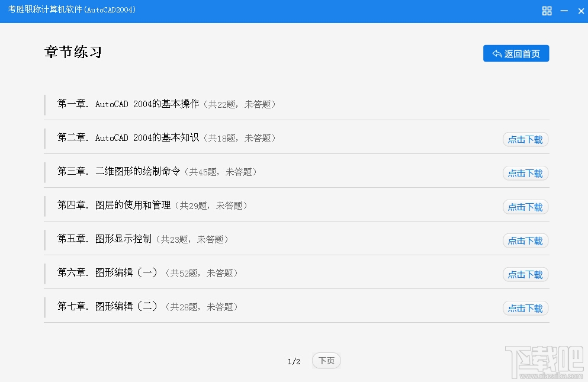Click 点击下载 for 第四章
Screen dimensions: 588x382
click(x=525, y=207)
